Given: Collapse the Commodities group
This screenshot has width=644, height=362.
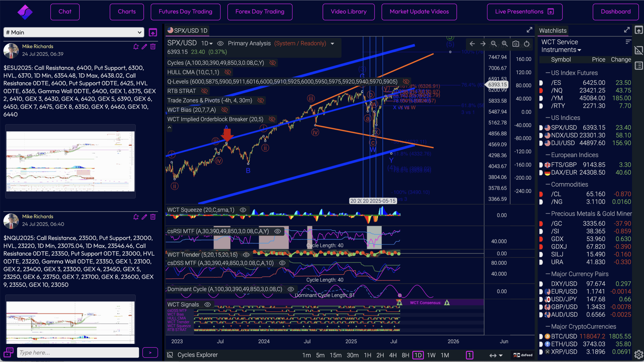Looking at the screenshot, I should coord(548,185).
